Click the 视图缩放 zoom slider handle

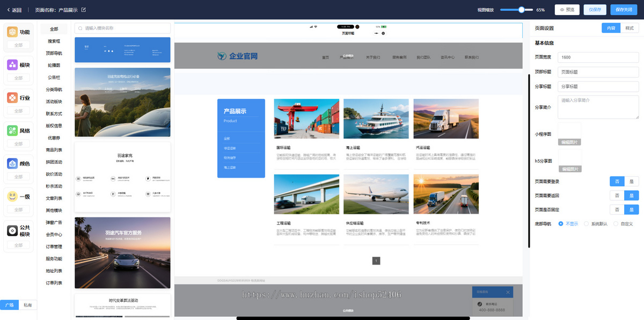coord(521,10)
